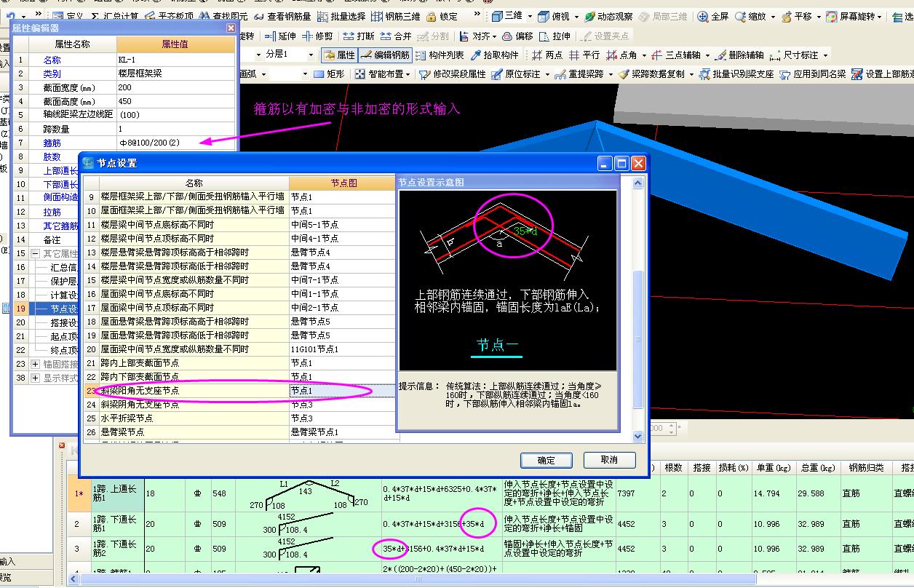Screen dimensions: 914x588
Task: Click the 动态观察 orbit tool
Action: (608, 16)
